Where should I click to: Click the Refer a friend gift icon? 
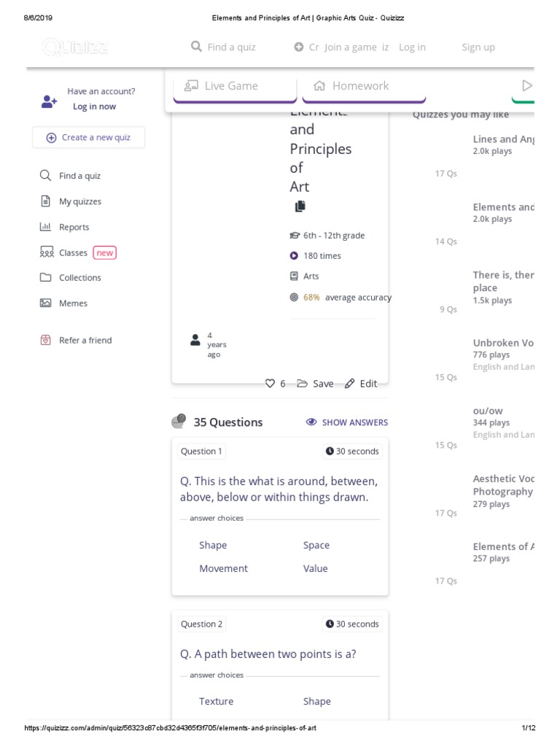[45, 340]
